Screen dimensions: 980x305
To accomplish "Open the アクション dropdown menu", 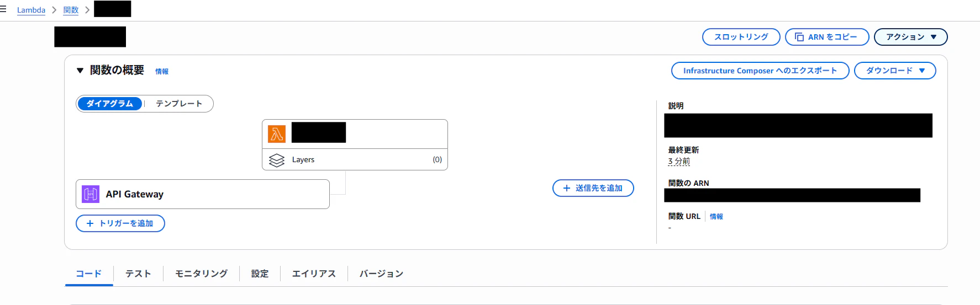I will 910,37.
